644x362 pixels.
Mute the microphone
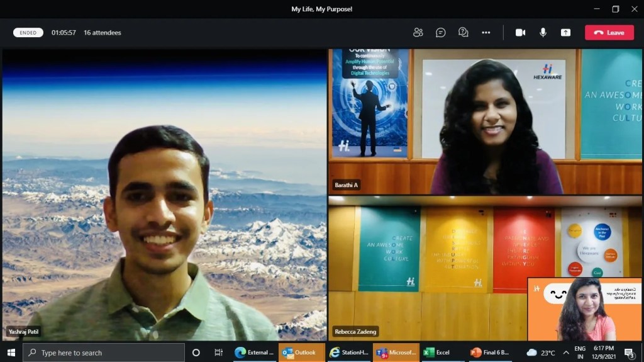[543, 33]
